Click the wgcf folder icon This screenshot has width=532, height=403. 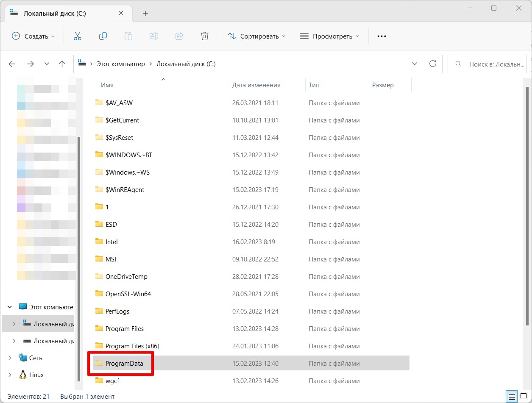(x=99, y=381)
